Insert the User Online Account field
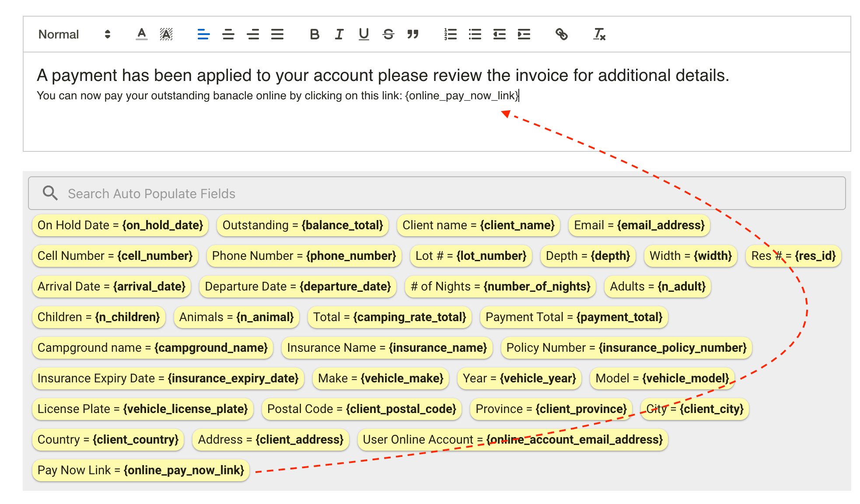 (513, 440)
